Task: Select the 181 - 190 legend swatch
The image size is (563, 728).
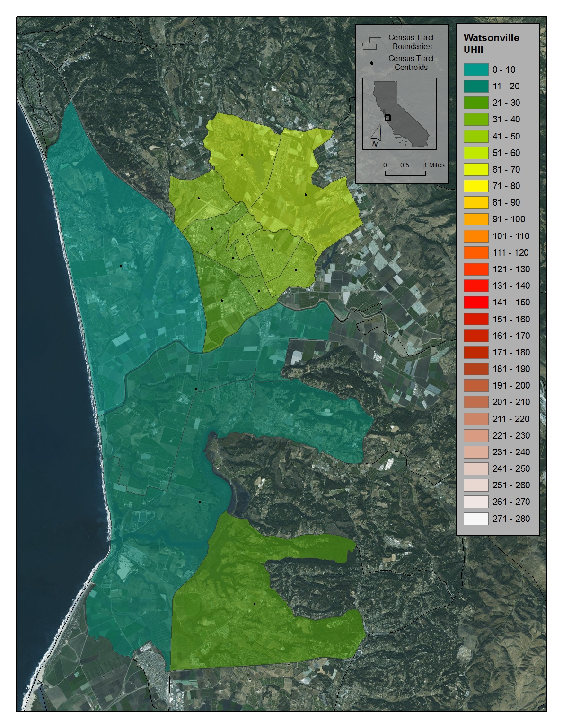Action: [x=475, y=369]
